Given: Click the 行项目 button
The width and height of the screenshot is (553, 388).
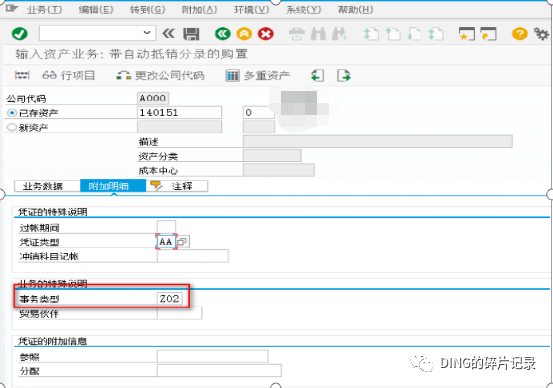Looking at the screenshot, I should pos(68,75).
